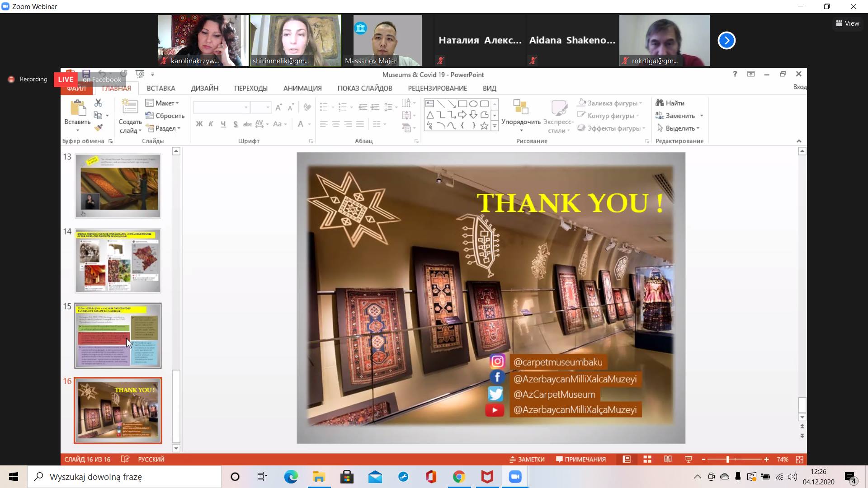Image resolution: width=868 pixels, height=488 pixels.
Task: Select slide 14 thumbnail
Action: [x=118, y=261]
